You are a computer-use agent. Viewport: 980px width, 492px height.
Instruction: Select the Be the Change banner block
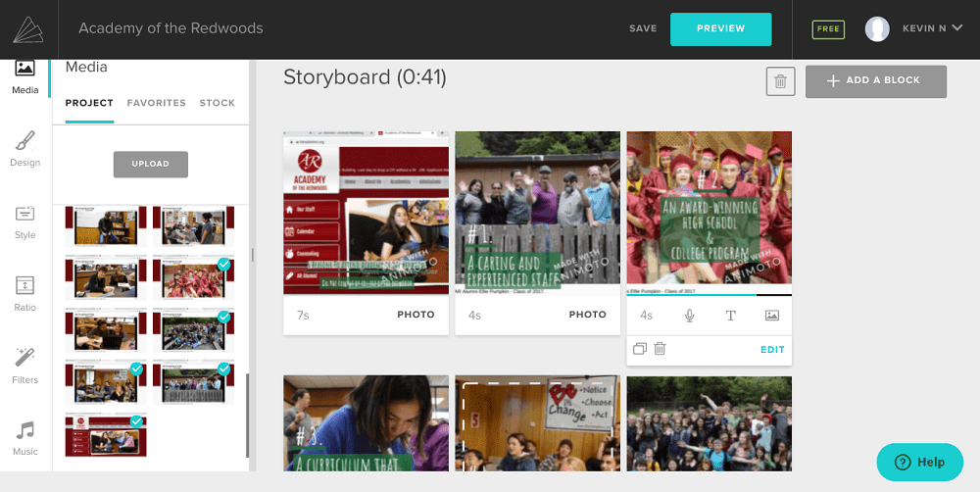point(537,423)
